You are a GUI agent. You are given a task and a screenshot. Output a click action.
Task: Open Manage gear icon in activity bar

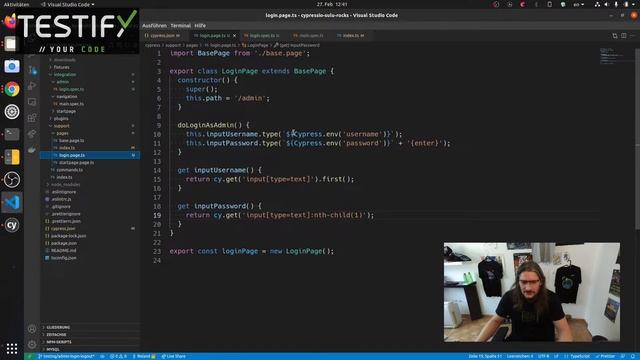point(32,344)
